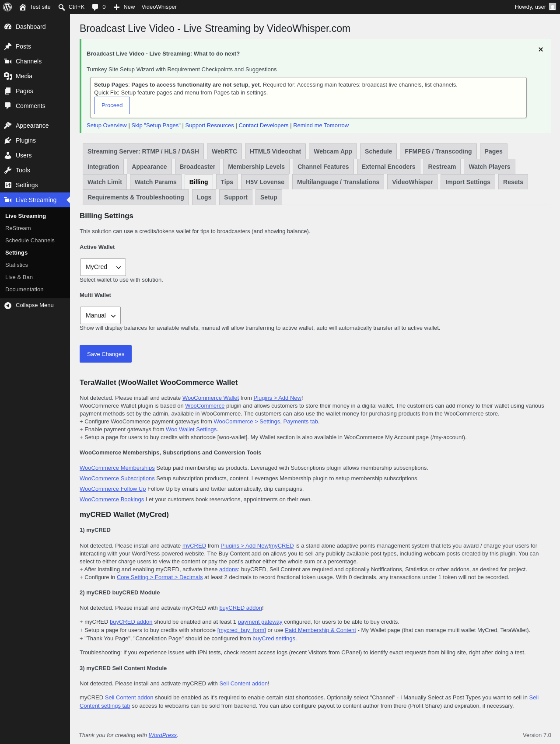Open the Sell Content addon link under Not detected

[x=243, y=684]
